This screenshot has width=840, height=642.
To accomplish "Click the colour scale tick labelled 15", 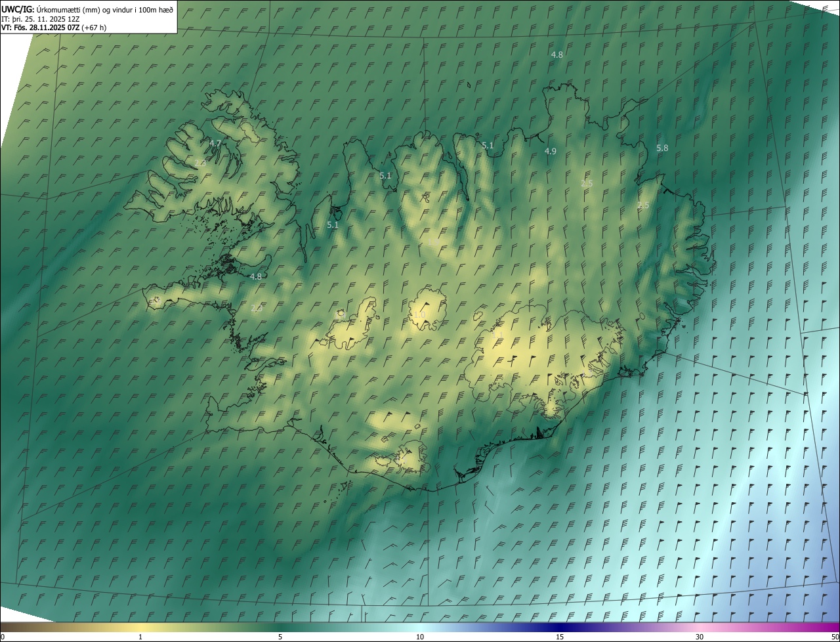I will (x=560, y=637).
